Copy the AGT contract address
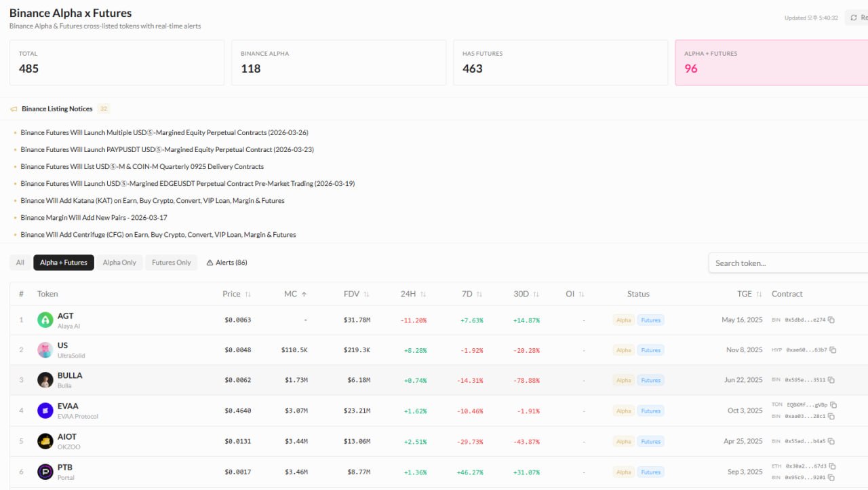The image size is (868, 490). pyautogui.click(x=831, y=320)
